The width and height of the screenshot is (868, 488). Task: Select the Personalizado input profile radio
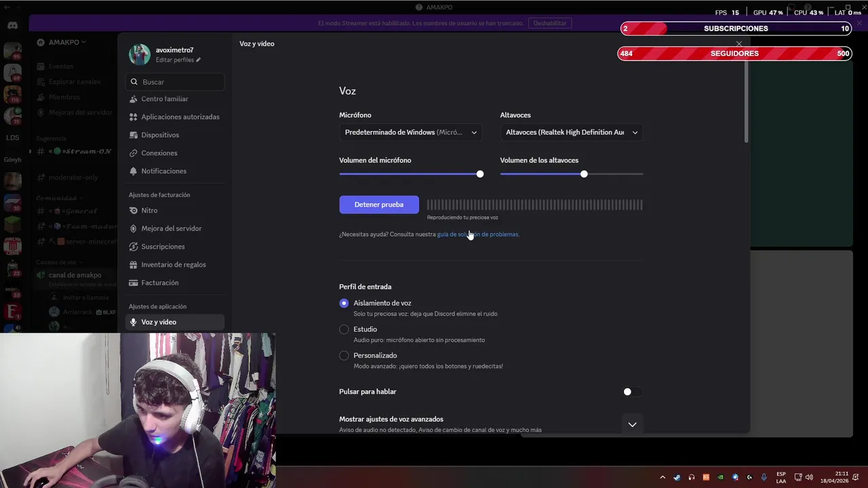344,355
